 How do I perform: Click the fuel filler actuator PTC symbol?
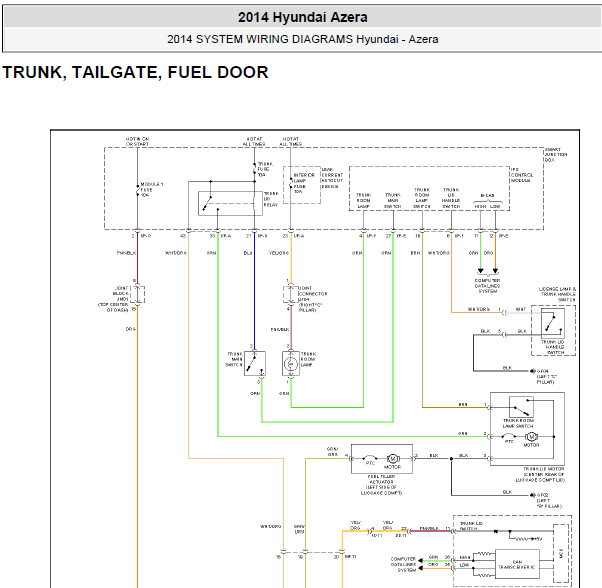point(370,458)
